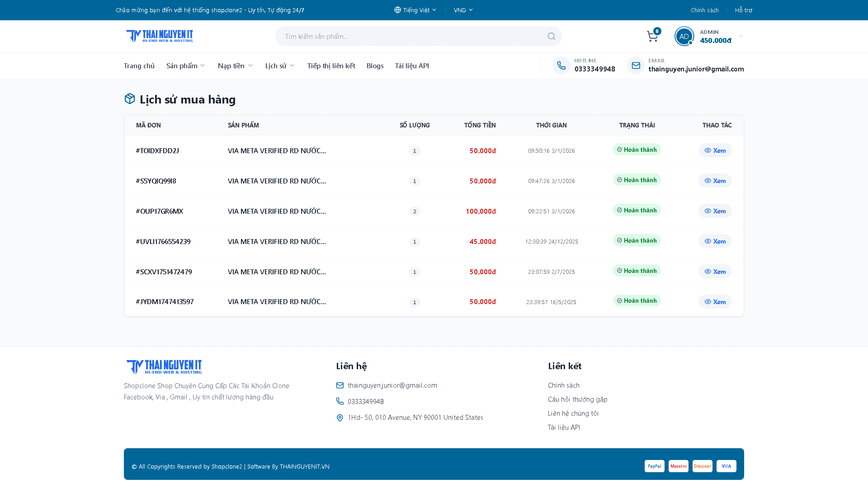Open the Tiếng Việt language dropdown

point(415,10)
